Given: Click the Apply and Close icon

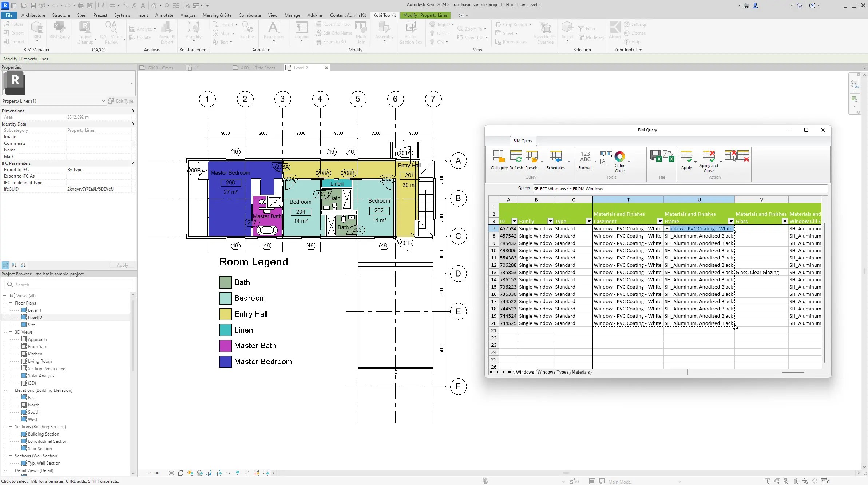Looking at the screenshot, I should point(709,156).
